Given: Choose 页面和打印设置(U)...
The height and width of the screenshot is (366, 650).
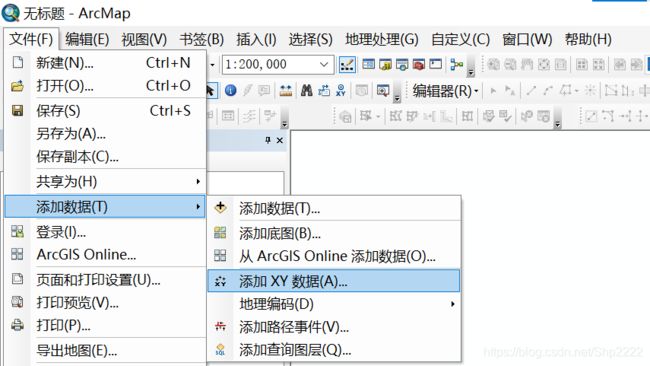Looking at the screenshot, I should [105, 280].
